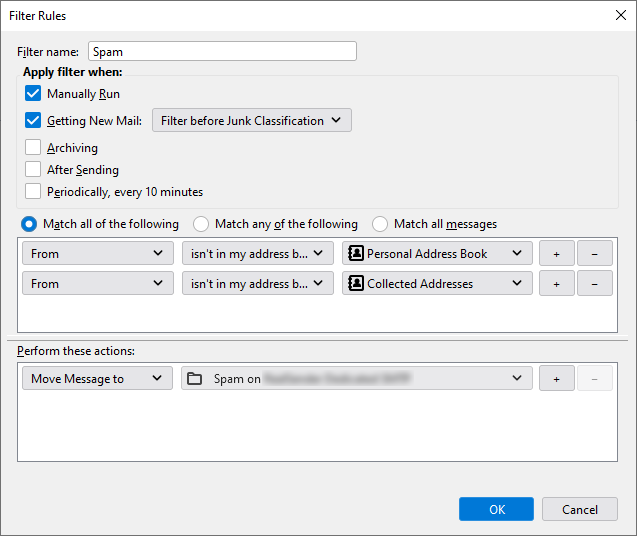Open Filter before Junk Classification dropdown
This screenshot has width=637, height=536.
(251, 121)
